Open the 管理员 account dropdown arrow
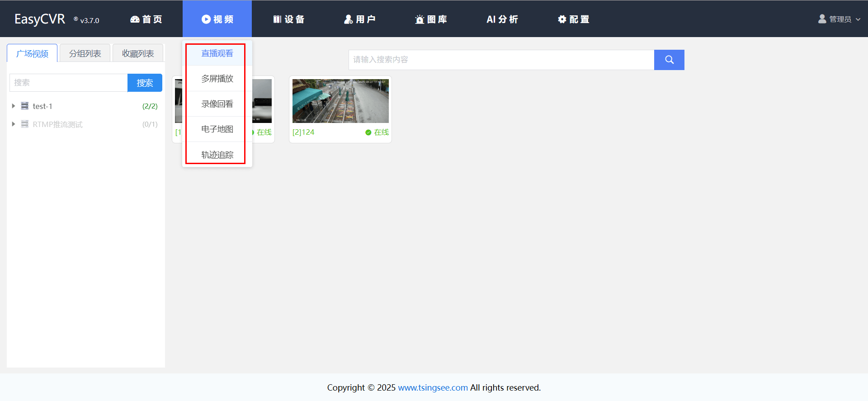Image resolution: width=868 pixels, height=401 pixels. [x=858, y=19]
